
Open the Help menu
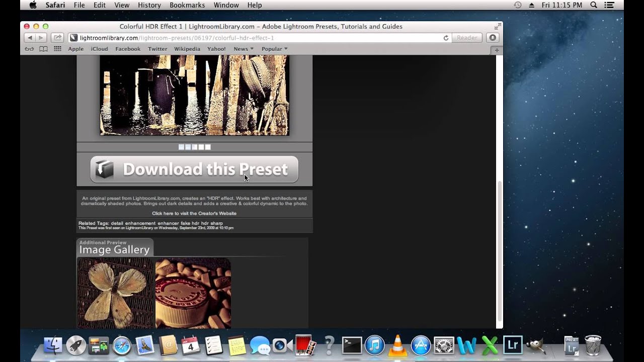pos(255,5)
